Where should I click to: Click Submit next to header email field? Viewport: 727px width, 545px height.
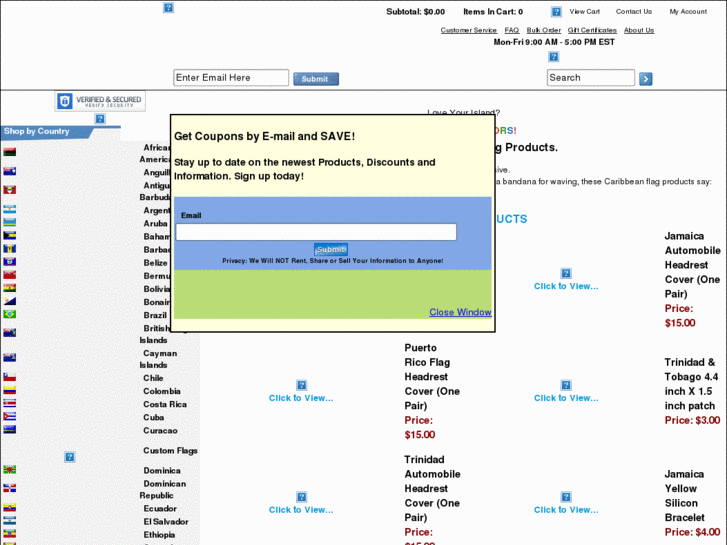[x=316, y=79]
